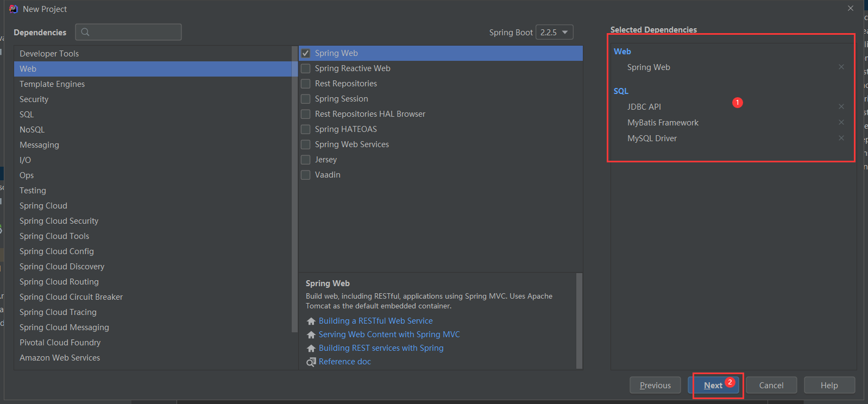Select the Security category
This screenshot has height=404, width=868.
pyautogui.click(x=153, y=99)
